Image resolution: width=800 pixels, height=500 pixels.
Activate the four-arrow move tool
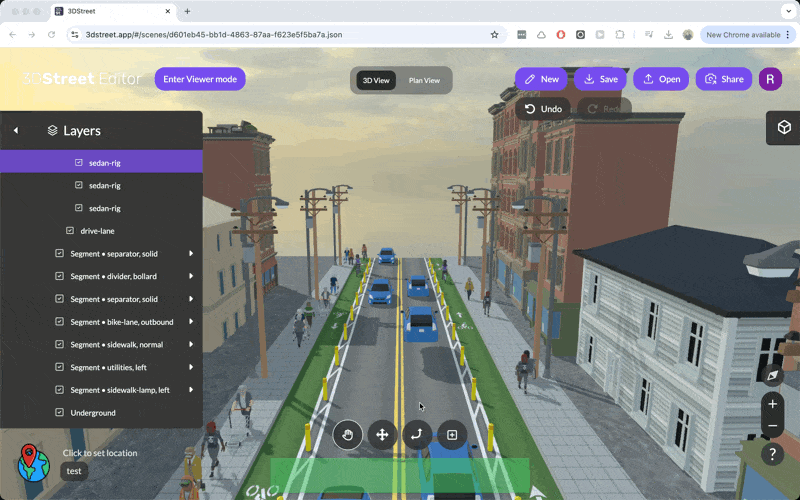(x=382, y=434)
